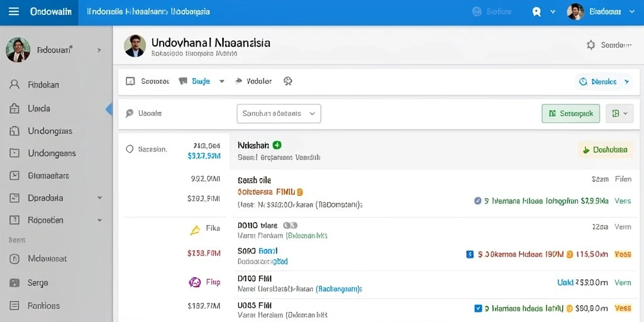Screen dimensions: 644x322
Task: Expand the Dlerales dropdown
Action: [603, 82]
